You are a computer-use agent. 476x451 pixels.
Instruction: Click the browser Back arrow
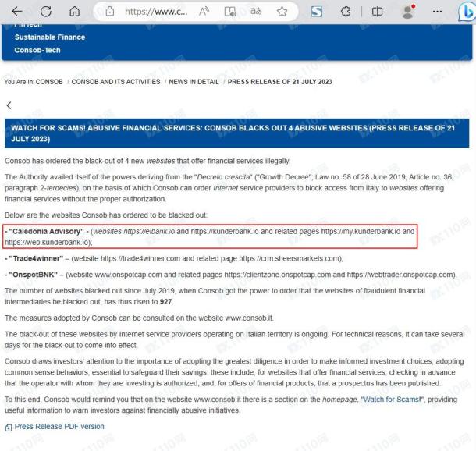click(17, 12)
